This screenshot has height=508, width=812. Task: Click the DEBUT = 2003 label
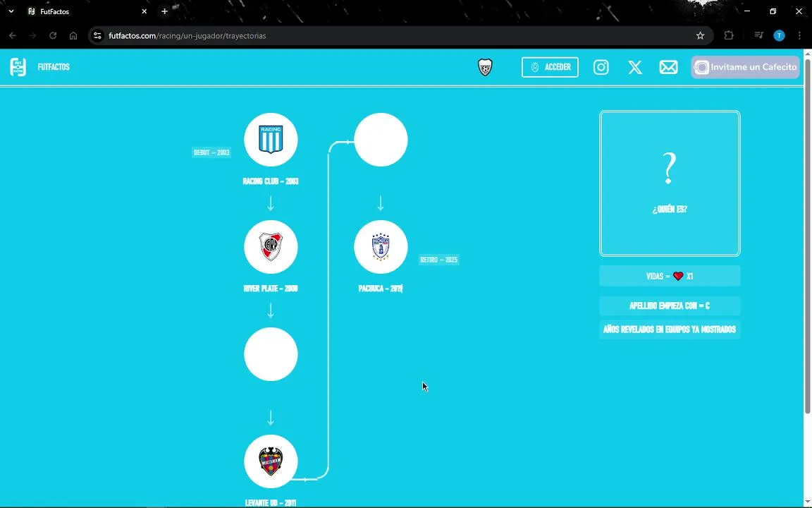pyautogui.click(x=211, y=152)
